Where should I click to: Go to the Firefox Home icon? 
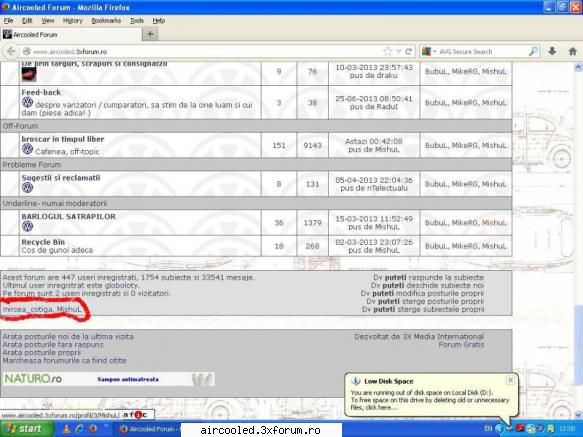pyautogui.click(x=573, y=51)
